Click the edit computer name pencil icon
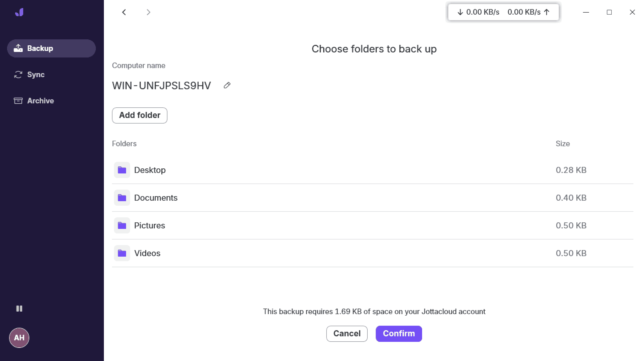Image resolution: width=644 pixels, height=361 pixels. point(227,85)
